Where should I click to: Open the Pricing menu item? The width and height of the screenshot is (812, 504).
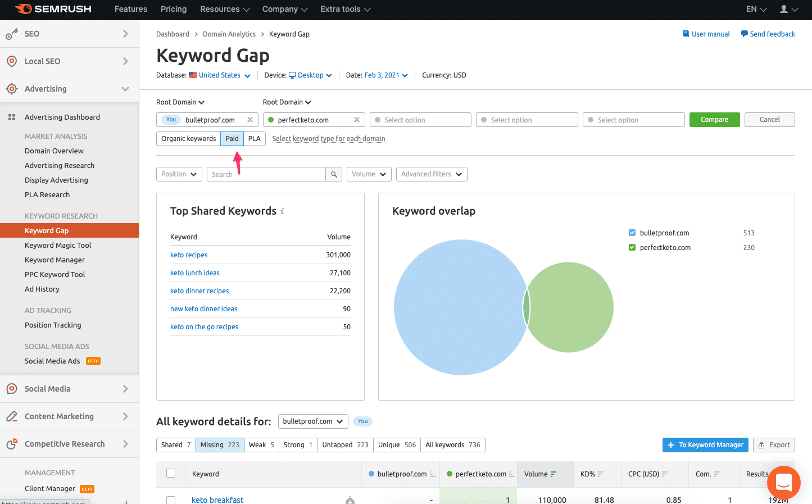tap(174, 9)
